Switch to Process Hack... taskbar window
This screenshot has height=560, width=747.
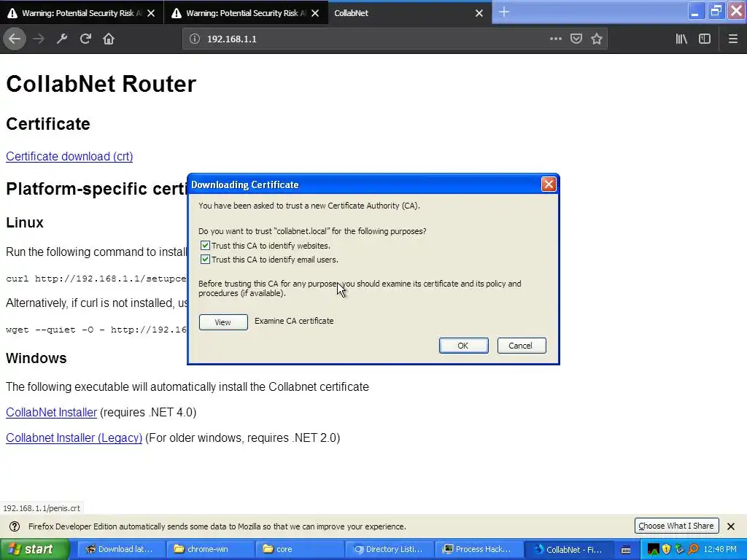tap(479, 549)
